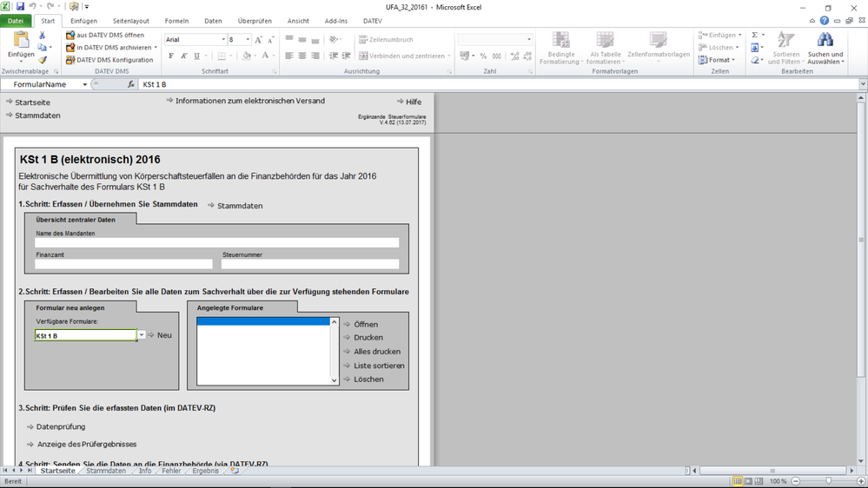Open the Format cells dropdown
868x488 pixels.
click(718, 60)
